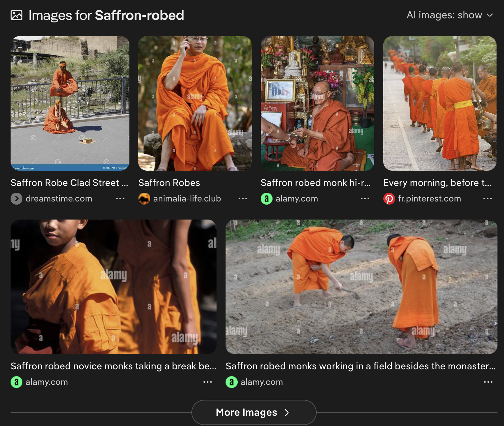Open the novice monks close-up thumbnail
This screenshot has height=426, width=504.
[x=114, y=287]
